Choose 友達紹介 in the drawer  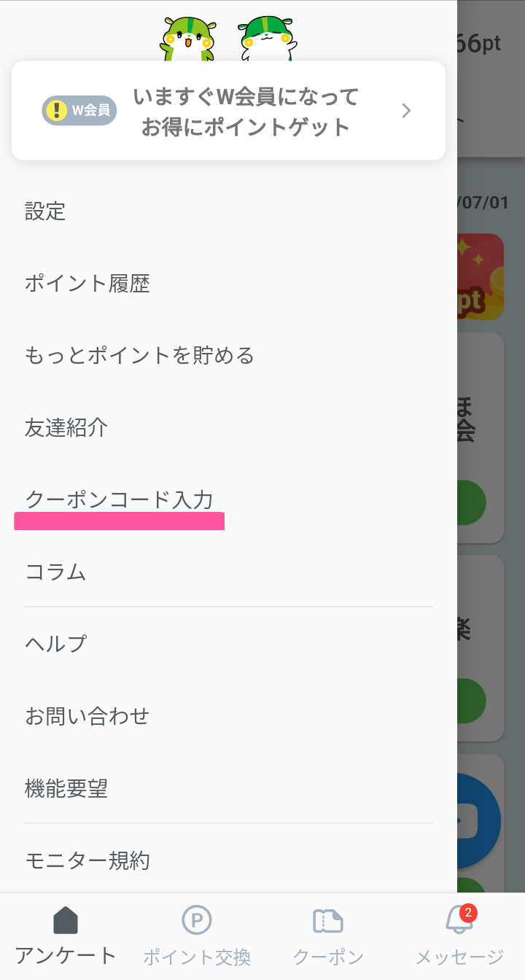pos(66,428)
